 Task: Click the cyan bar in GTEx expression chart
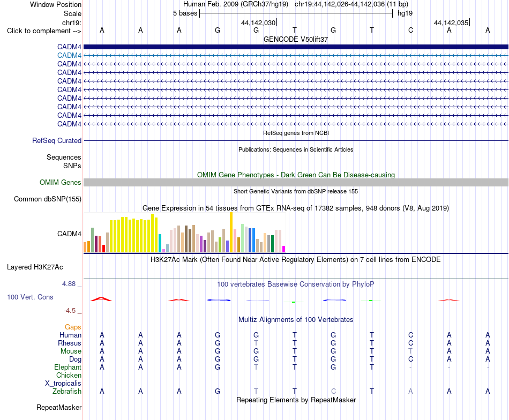(x=160, y=243)
